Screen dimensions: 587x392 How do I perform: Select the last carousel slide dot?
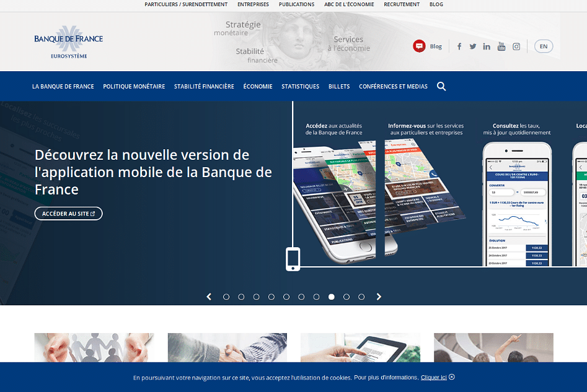point(361,297)
